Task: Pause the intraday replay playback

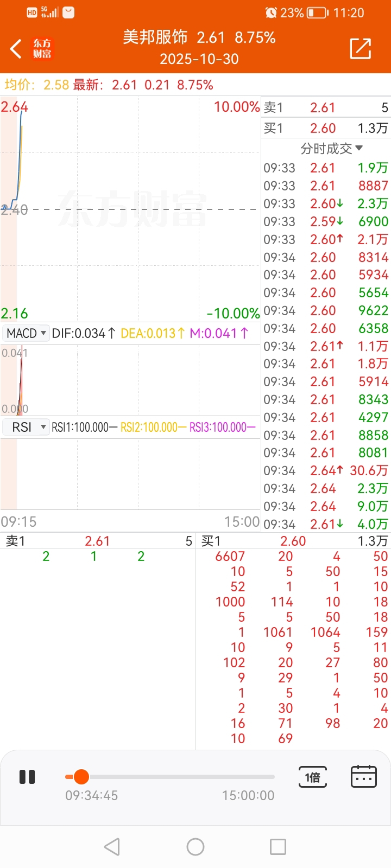Action: [x=27, y=777]
